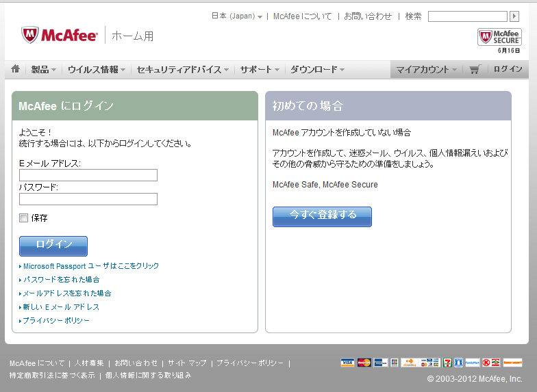Expand the セキュリティアドバイス menu
Viewport: 537px width, 392px height.
click(182, 70)
